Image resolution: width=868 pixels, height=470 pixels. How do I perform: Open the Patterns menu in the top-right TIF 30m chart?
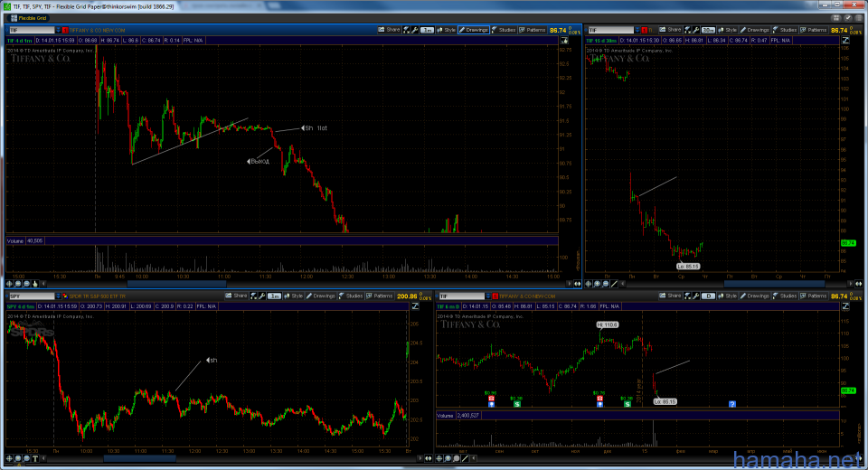click(814, 30)
